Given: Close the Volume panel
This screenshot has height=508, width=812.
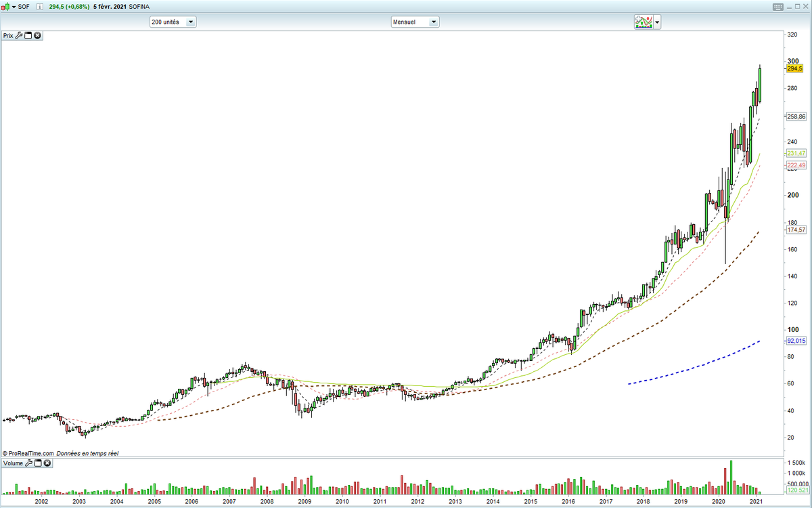Looking at the screenshot, I should pyautogui.click(x=46, y=463).
